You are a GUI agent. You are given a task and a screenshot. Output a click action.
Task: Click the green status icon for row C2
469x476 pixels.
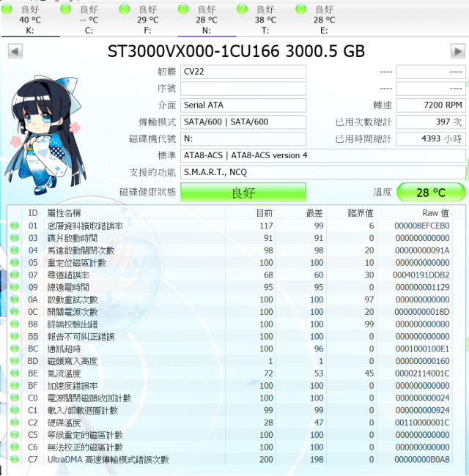[15, 423]
